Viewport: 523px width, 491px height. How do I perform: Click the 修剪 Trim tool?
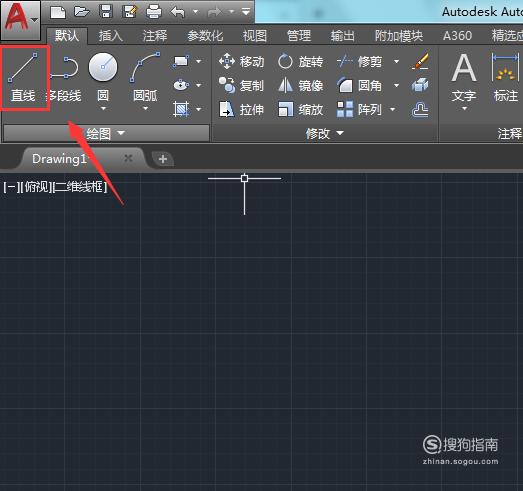(360, 61)
